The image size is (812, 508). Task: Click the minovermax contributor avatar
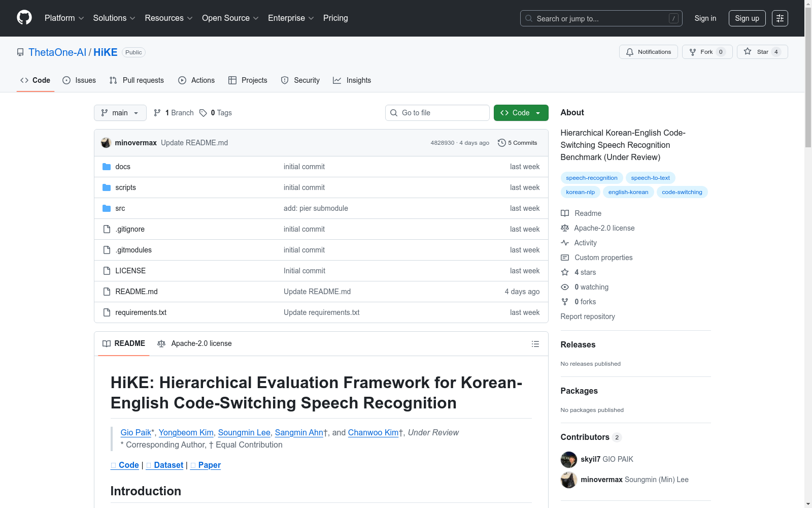point(568,480)
